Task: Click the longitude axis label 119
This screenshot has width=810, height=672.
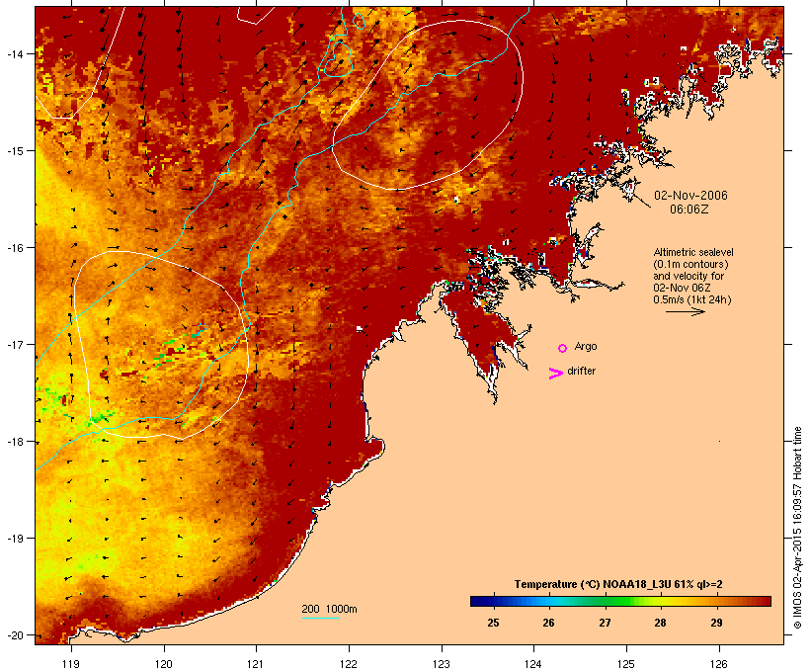Action: tap(71, 664)
